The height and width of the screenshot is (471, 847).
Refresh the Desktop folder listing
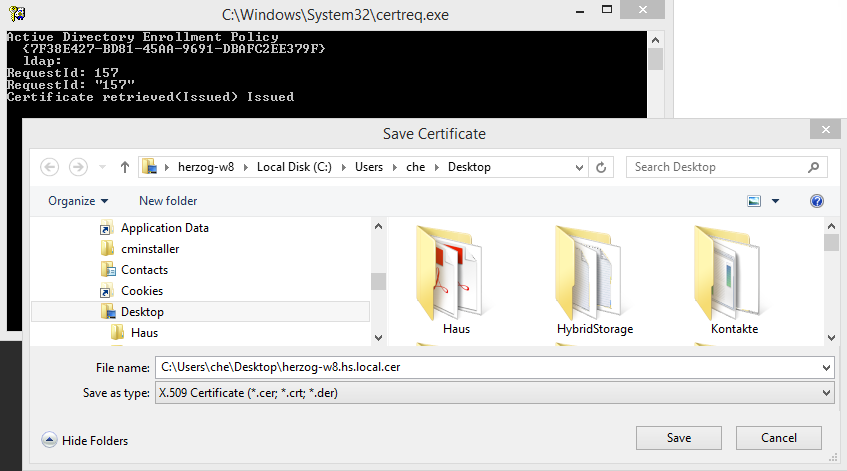tap(600, 167)
